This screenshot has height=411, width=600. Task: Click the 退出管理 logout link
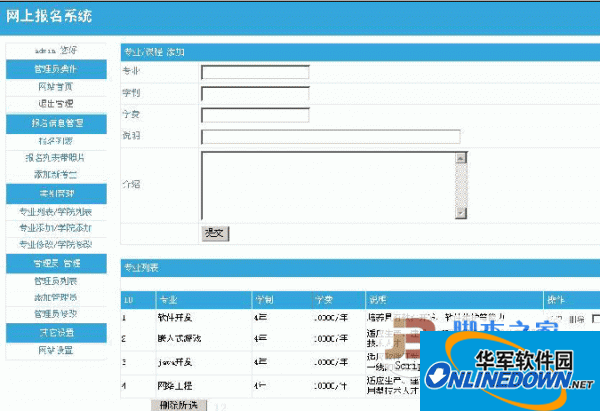pos(56,104)
